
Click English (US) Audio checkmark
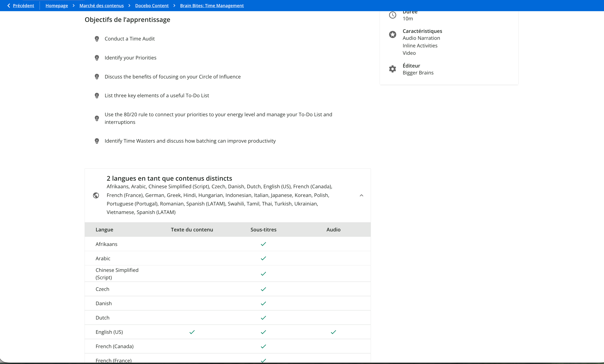[333, 332]
